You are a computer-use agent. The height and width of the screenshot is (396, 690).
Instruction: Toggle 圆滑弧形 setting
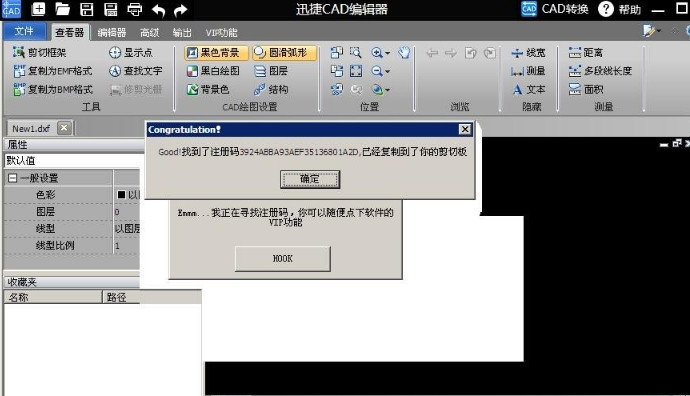click(284, 53)
